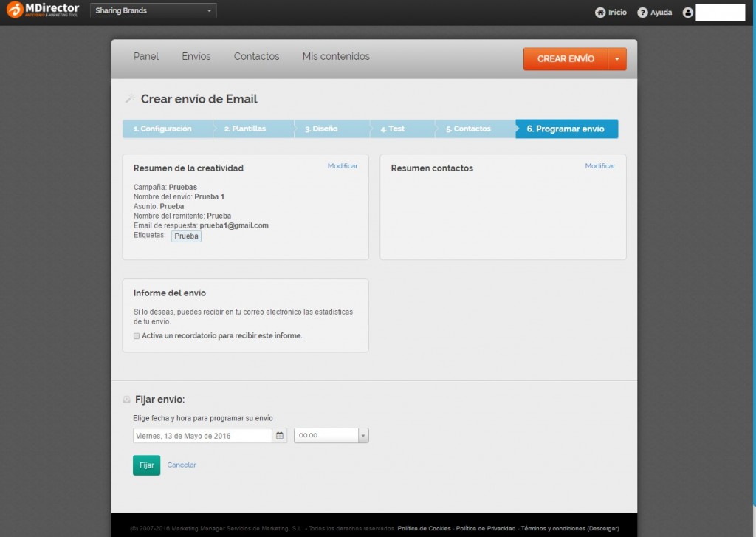Click Modificar in Resumen de la creatividad
Viewport: 756px width, 537px height.
coord(343,166)
